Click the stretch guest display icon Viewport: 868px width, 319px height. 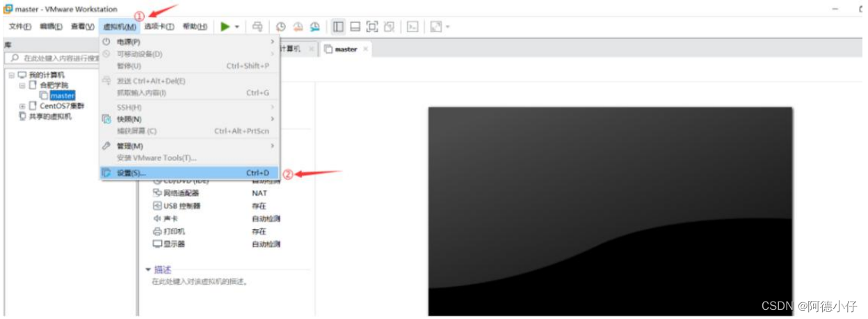click(435, 26)
